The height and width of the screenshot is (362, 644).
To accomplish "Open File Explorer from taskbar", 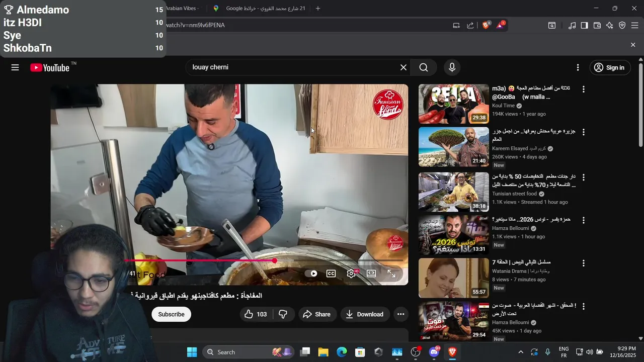I will click(323, 352).
